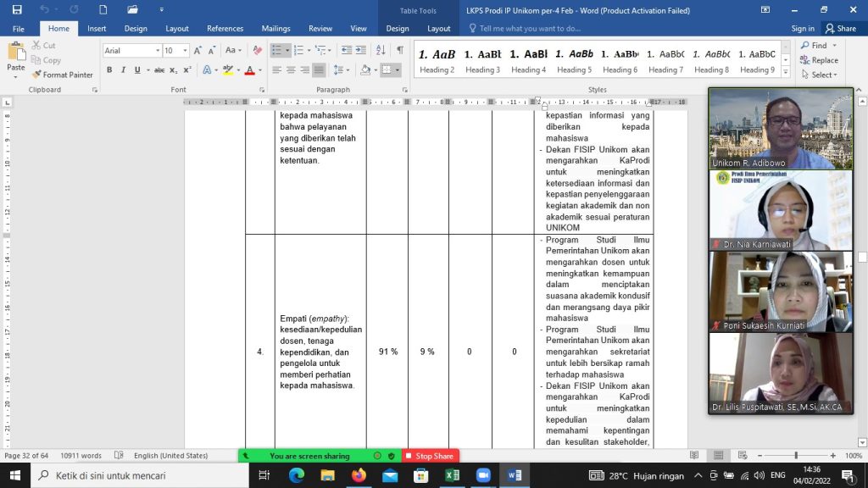868x488 pixels.
Task: Stop the Zoom screen share
Action: pyautogui.click(x=430, y=456)
